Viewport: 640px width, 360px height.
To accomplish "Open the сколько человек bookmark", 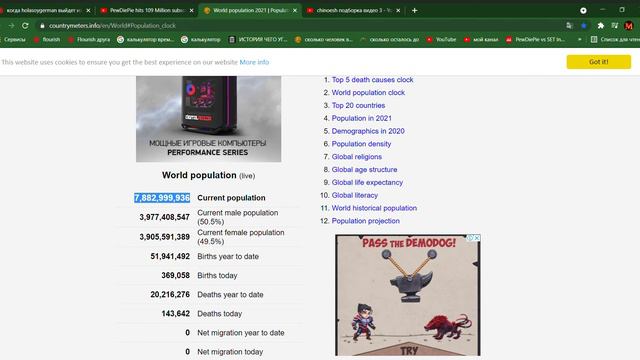I will (x=323, y=40).
